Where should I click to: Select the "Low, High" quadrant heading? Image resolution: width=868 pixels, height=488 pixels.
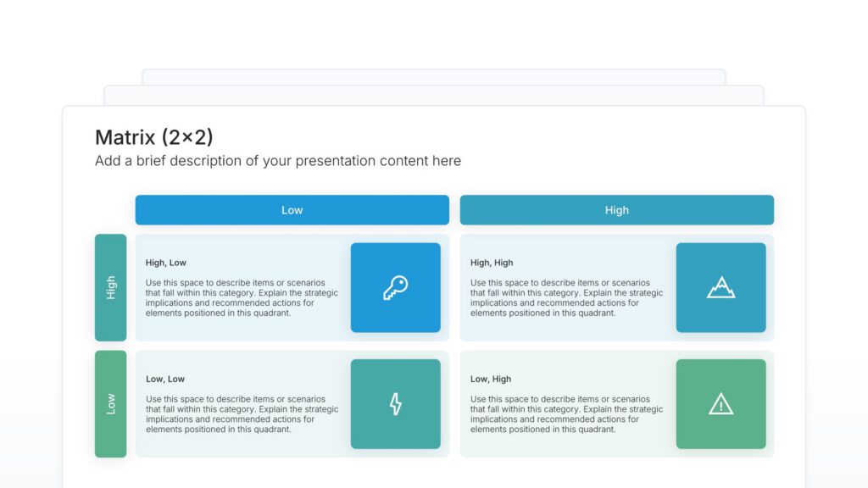pos(491,379)
